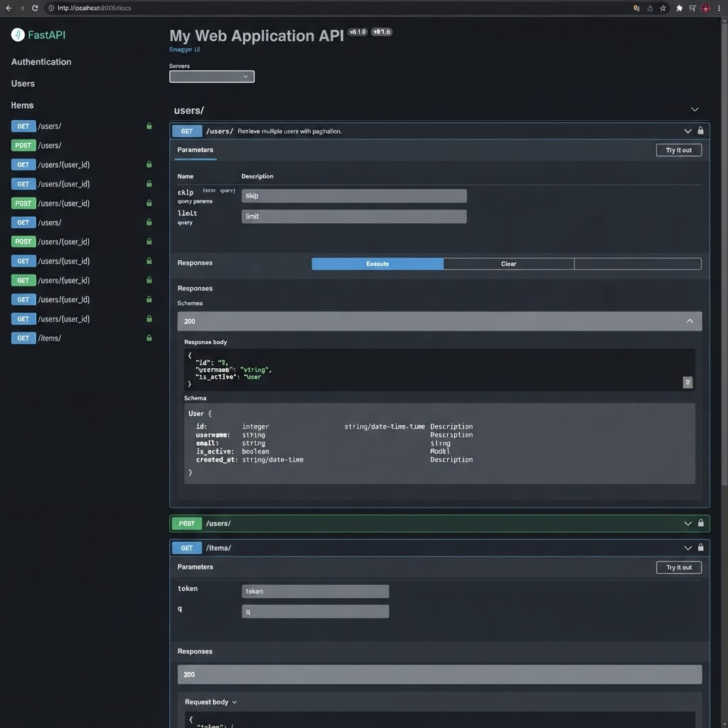728x728 pixels.
Task: Copy the response body with the copy icon
Action: [x=687, y=382]
